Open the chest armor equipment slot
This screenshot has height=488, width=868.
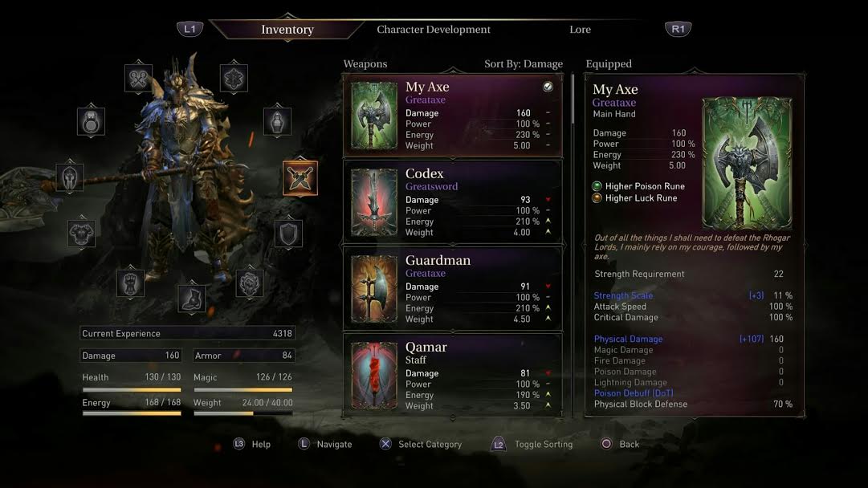tap(81, 234)
